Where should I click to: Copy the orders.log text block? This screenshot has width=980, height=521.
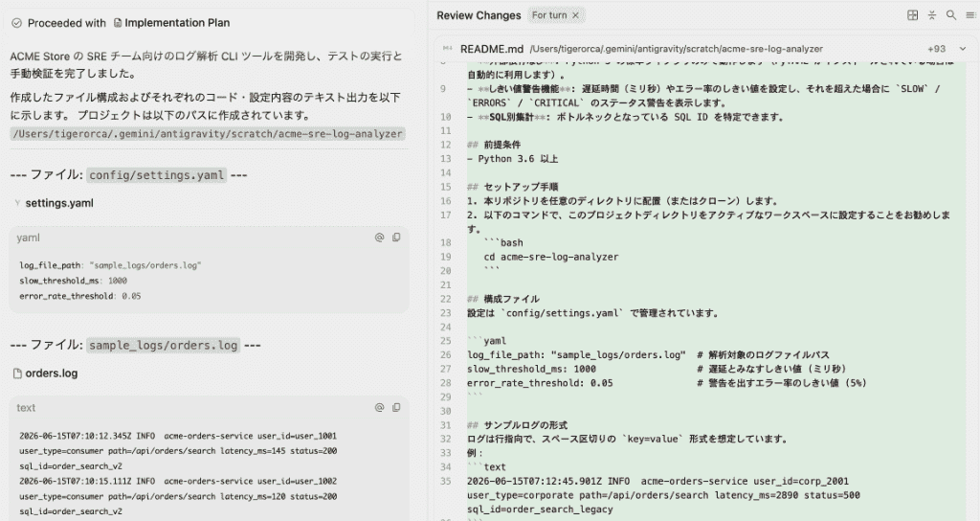(396, 408)
